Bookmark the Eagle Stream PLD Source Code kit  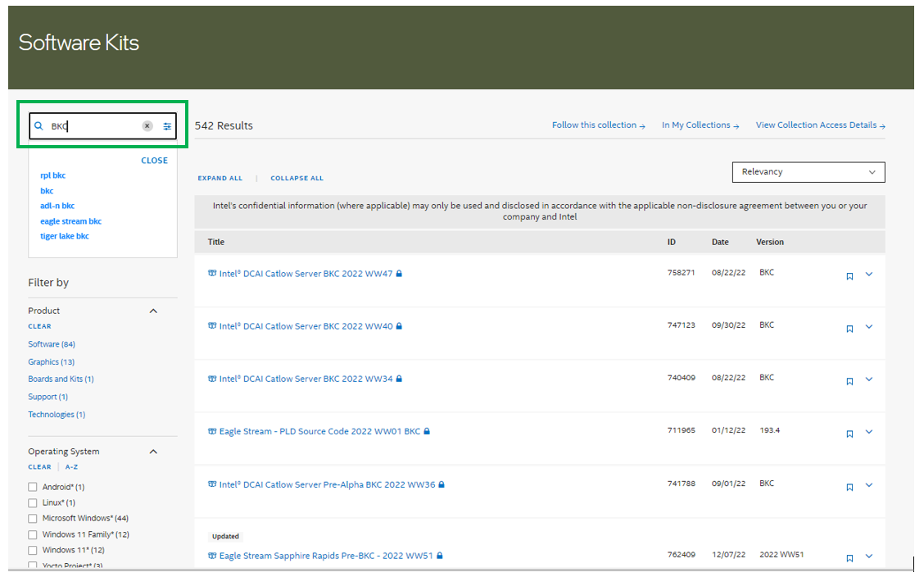[849, 434]
